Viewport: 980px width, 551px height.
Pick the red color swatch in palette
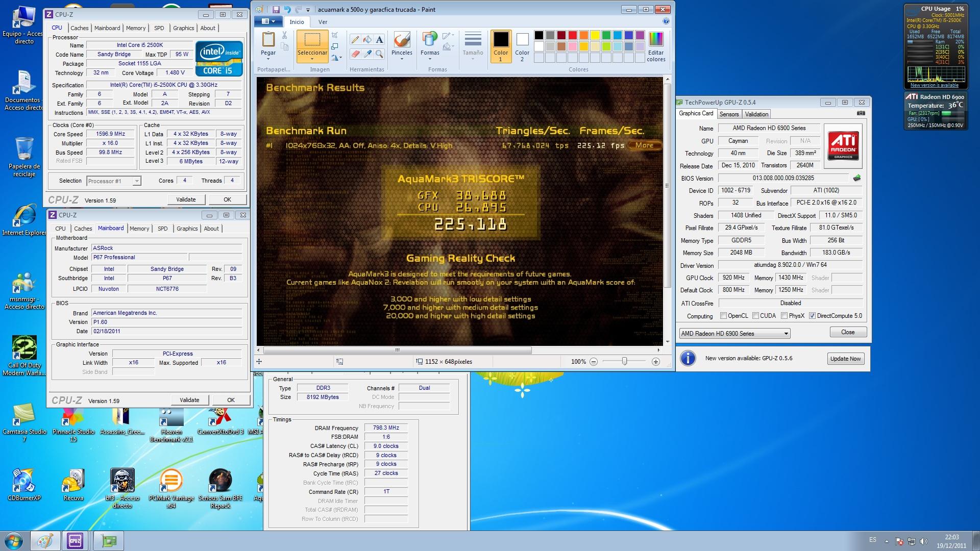coord(572,35)
